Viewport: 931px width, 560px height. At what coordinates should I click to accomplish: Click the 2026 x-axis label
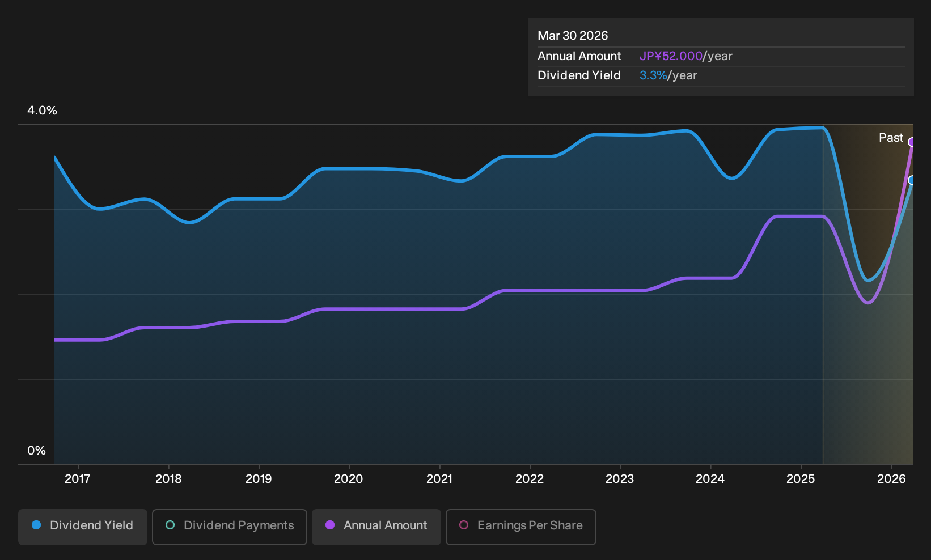tap(891, 479)
